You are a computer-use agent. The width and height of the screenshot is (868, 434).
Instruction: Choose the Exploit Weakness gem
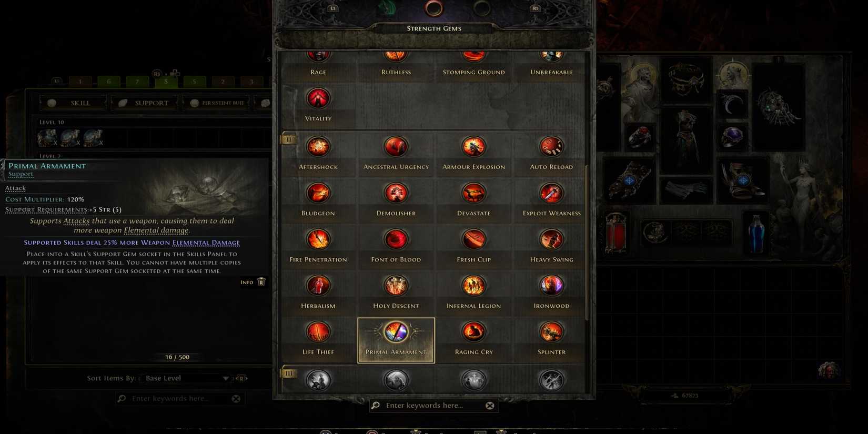coord(551,200)
